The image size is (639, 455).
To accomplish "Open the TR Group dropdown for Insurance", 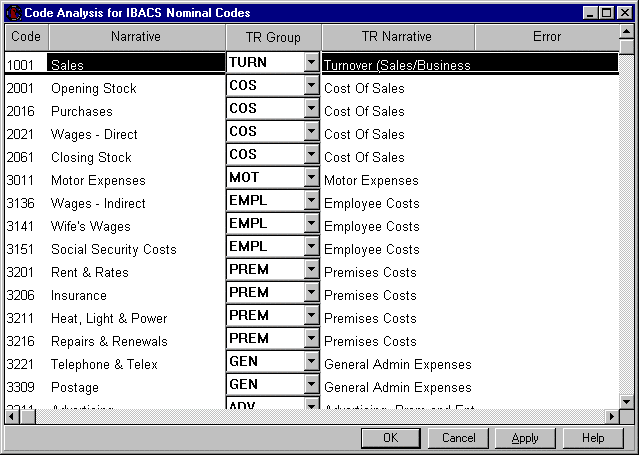I will pos(311,293).
